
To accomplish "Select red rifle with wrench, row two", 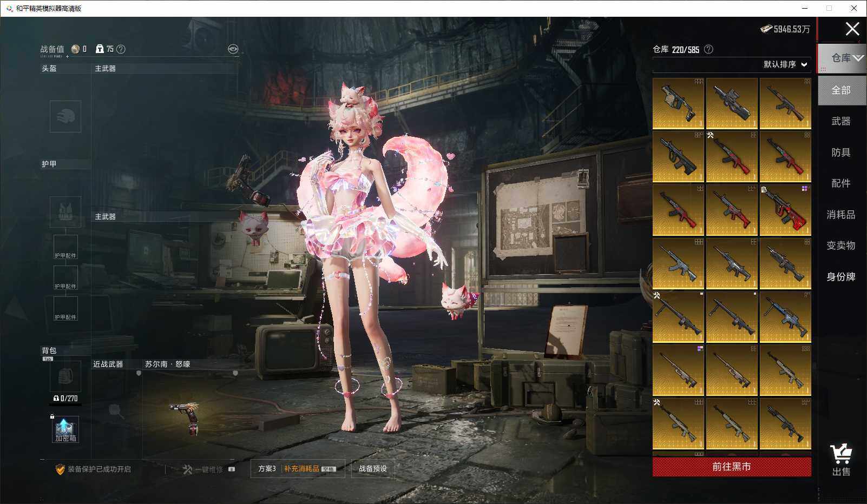I will (732, 157).
